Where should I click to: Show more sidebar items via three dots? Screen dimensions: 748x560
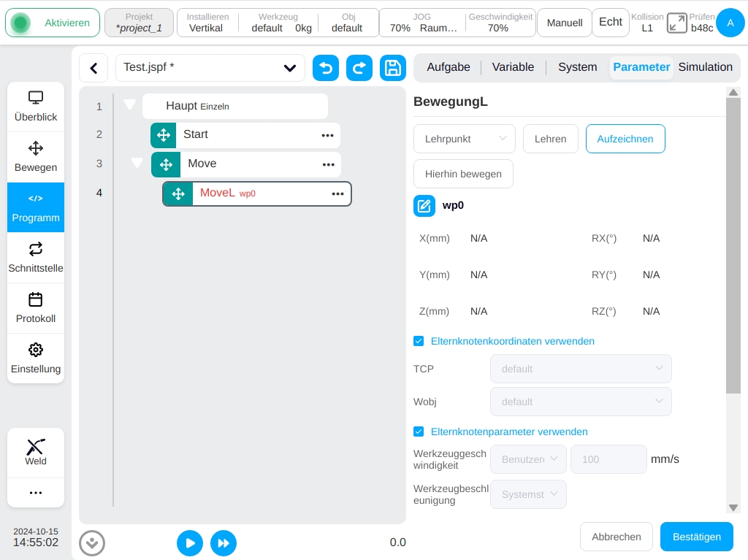[x=36, y=493]
